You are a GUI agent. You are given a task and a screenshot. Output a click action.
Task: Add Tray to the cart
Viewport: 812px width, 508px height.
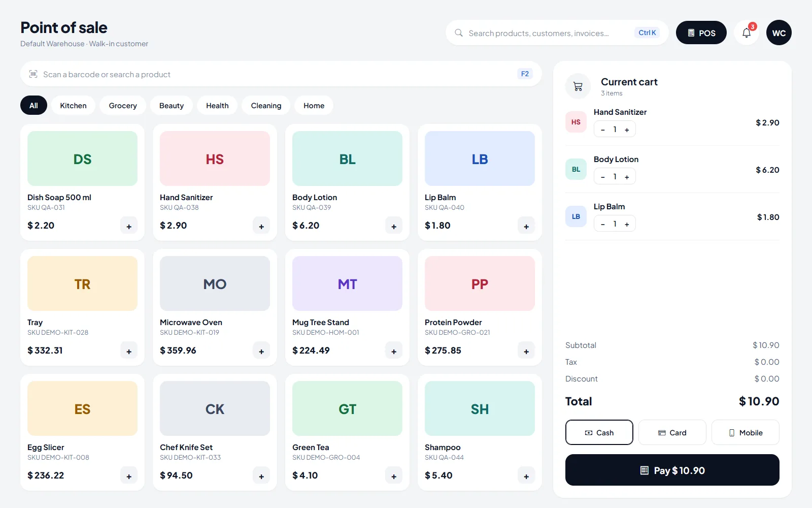(x=129, y=351)
